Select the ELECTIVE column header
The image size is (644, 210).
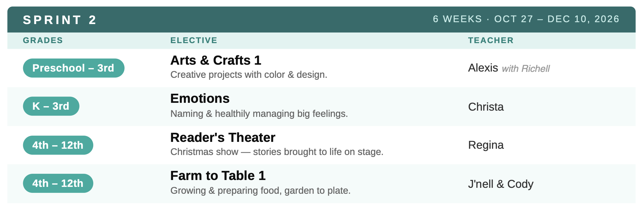(x=194, y=40)
